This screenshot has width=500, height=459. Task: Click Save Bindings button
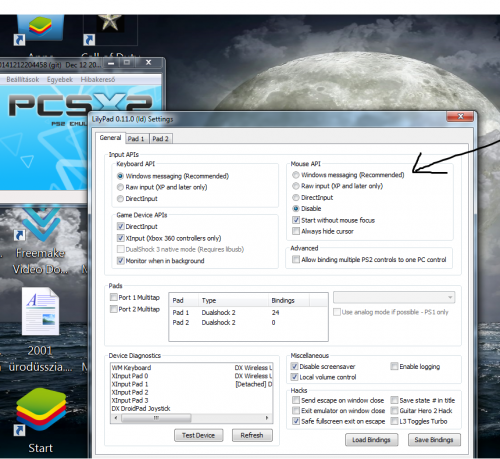click(434, 440)
